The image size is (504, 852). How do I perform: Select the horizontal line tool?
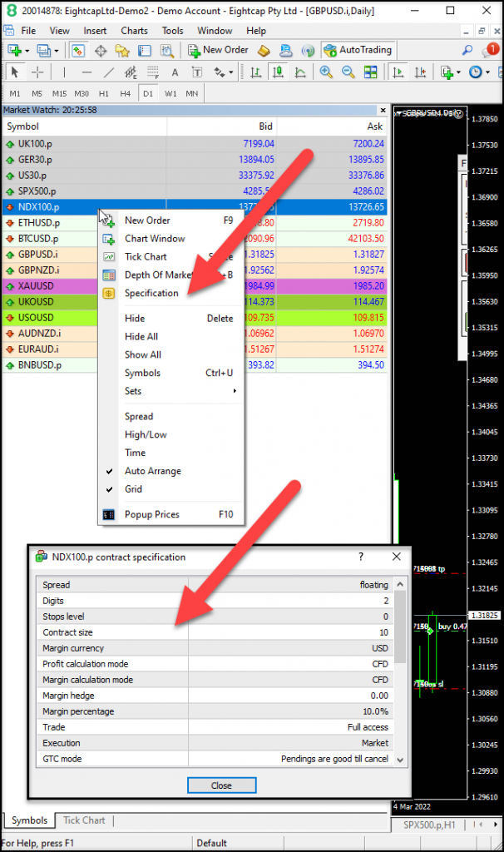click(x=86, y=72)
